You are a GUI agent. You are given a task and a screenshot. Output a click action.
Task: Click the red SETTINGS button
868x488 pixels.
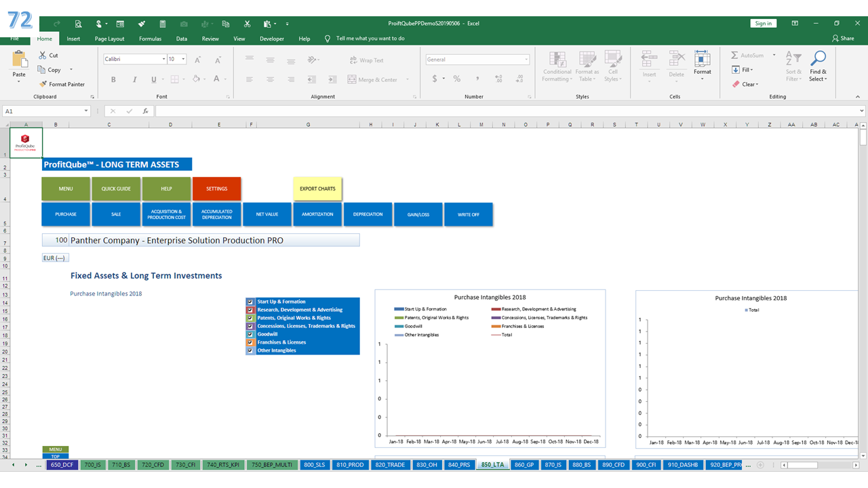[216, 189]
